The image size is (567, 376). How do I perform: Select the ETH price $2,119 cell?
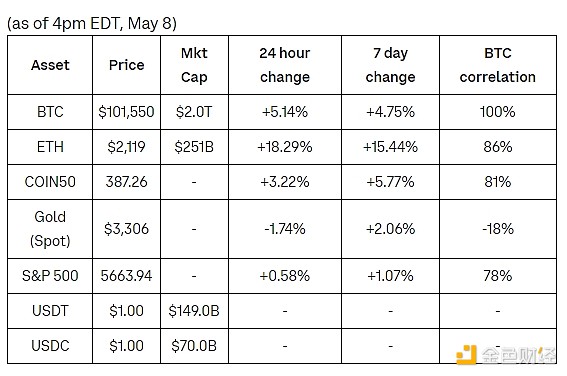click(x=126, y=147)
